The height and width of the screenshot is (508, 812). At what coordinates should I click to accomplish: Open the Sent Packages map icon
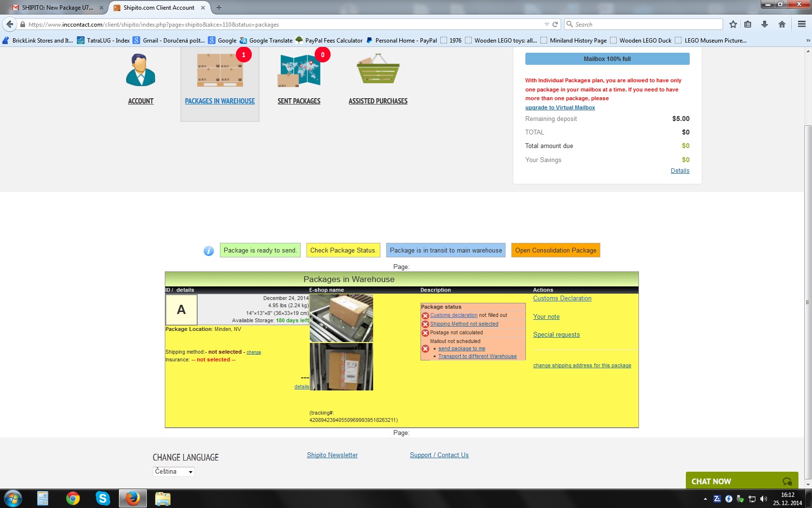[299, 71]
